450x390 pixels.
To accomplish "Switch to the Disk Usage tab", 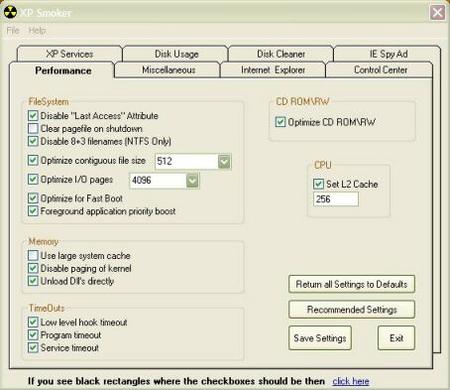I will (176, 54).
